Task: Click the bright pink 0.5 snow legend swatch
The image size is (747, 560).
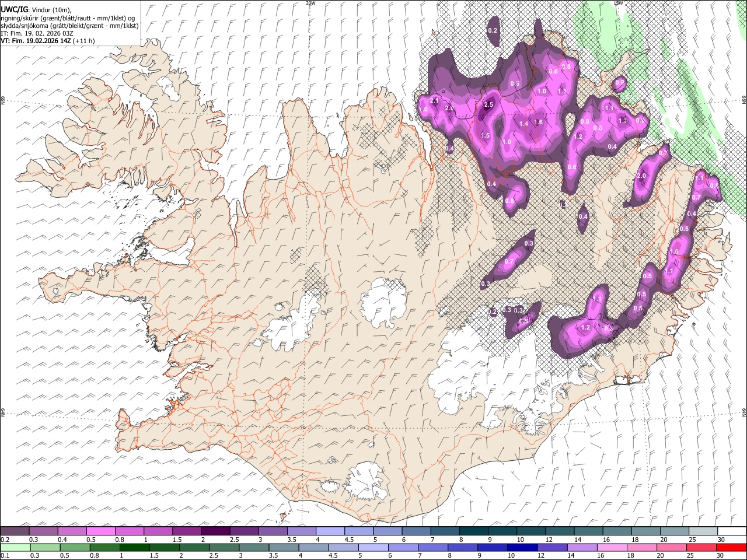Action: [x=101, y=531]
